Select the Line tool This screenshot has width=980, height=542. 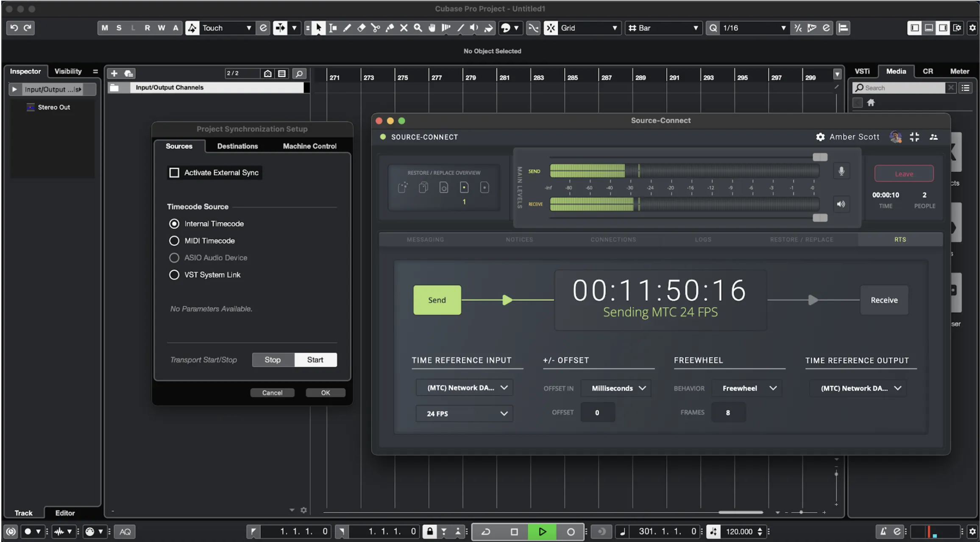pos(460,28)
